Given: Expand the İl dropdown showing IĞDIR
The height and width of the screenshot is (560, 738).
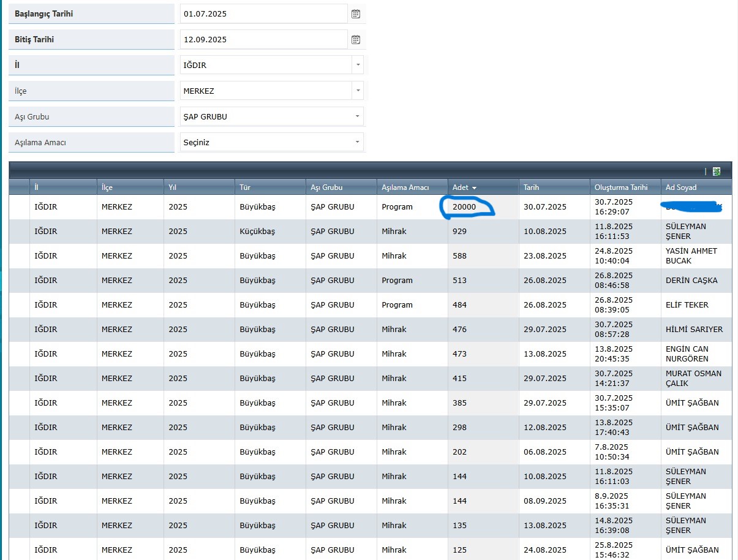Looking at the screenshot, I should [357, 65].
